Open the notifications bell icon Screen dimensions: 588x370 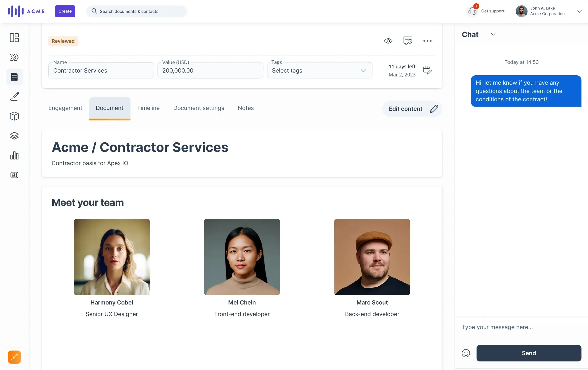click(x=471, y=11)
